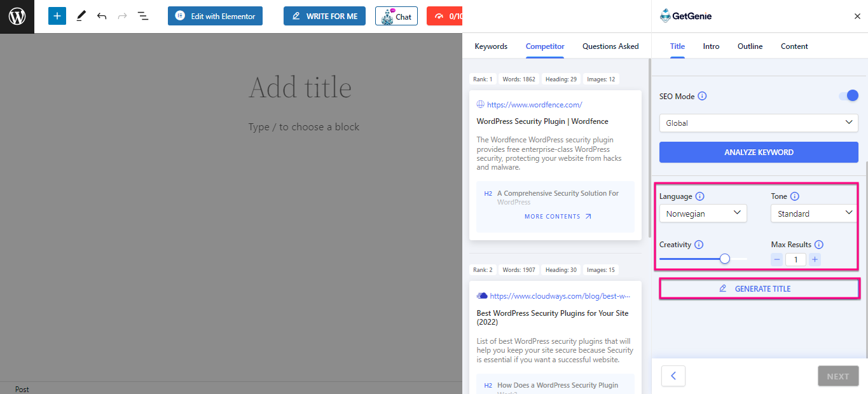The image size is (868, 394).
Task: Click the NEXT button
Action: (837, 376)
